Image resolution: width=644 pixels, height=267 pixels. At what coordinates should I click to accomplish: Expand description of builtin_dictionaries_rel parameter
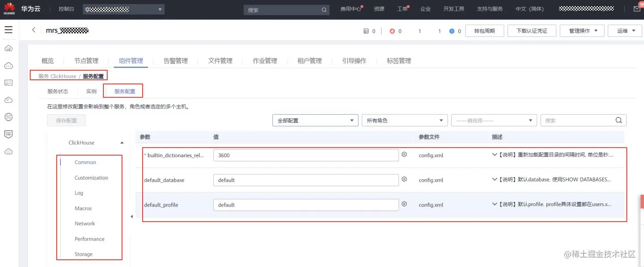click(x=494, y=155)
